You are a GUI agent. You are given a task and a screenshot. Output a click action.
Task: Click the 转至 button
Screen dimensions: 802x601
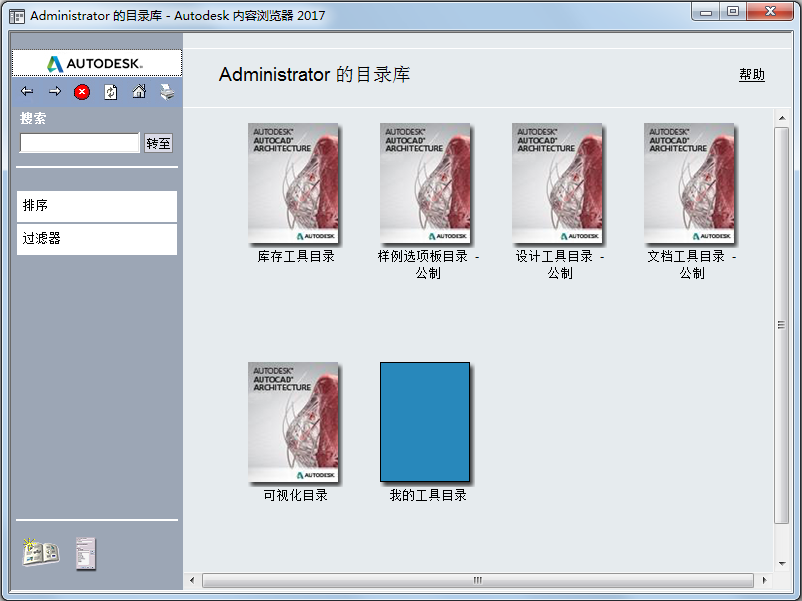pyautogui.click(x=158, y=143)
